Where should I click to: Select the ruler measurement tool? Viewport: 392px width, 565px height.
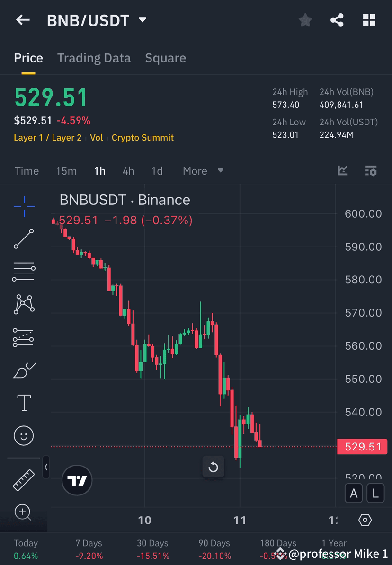pyautogui.click(x=24, y=480)
